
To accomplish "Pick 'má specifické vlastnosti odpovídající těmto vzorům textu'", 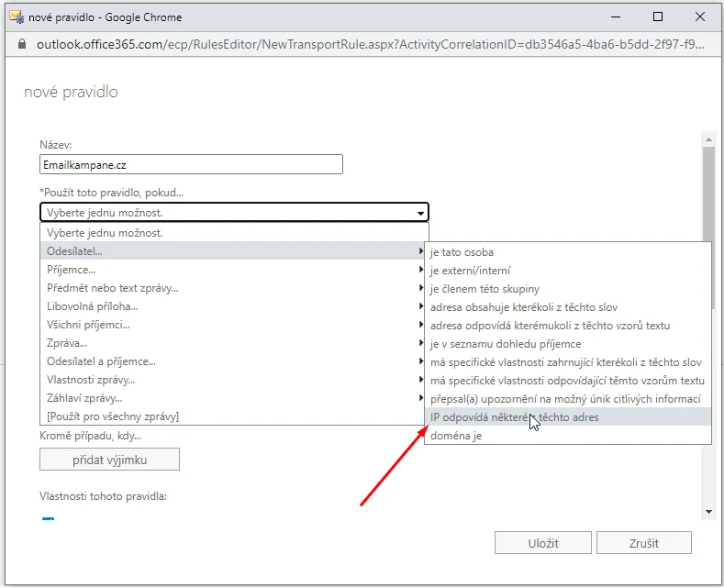I will [568, 381].
